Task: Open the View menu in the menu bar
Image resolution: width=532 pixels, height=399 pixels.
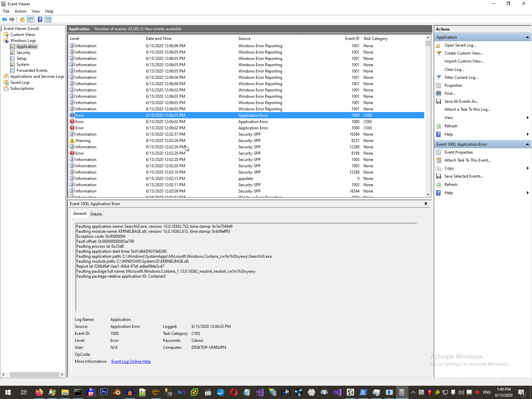Action: 36,11
